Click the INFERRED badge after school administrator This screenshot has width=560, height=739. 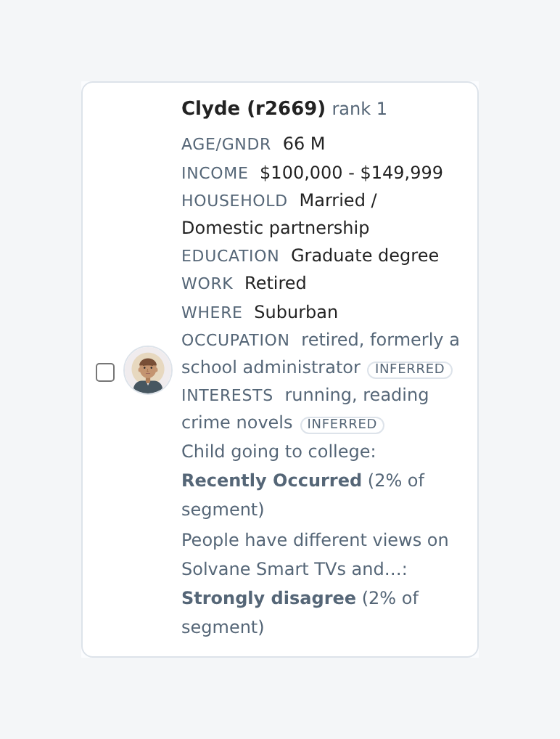coord(410,369)
